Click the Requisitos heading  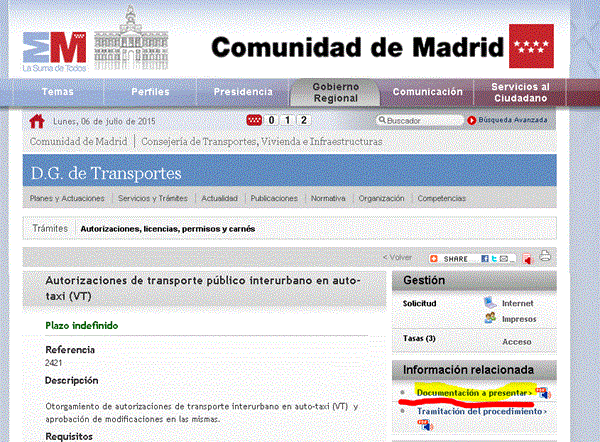click(x=69, y=436)
